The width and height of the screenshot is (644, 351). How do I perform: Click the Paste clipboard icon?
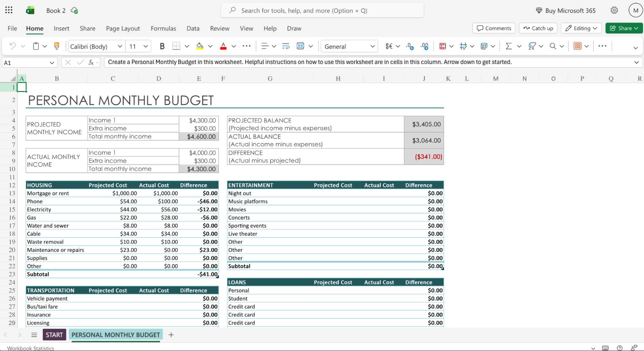[36, 46]
